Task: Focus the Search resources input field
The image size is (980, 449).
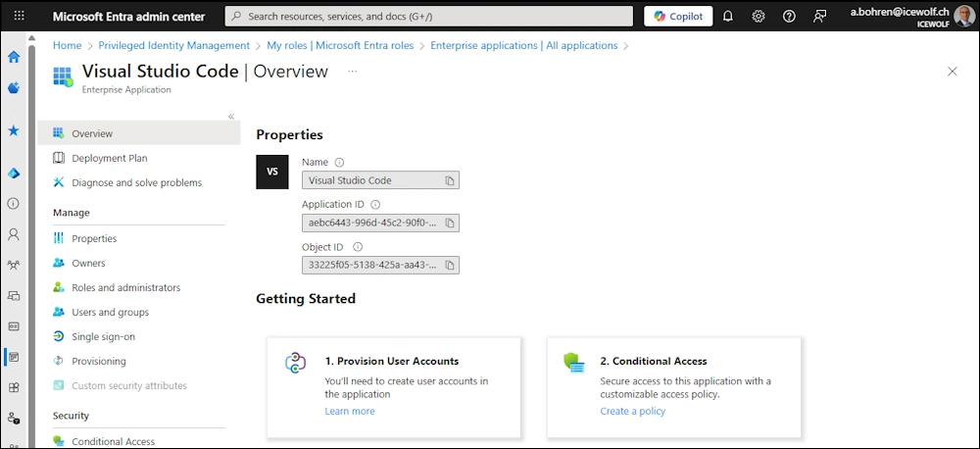Action: (x=431, y=17)
